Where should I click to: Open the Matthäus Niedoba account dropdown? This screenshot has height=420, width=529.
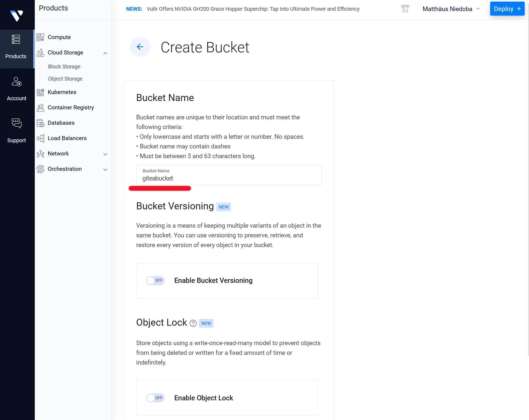point(451,9)
